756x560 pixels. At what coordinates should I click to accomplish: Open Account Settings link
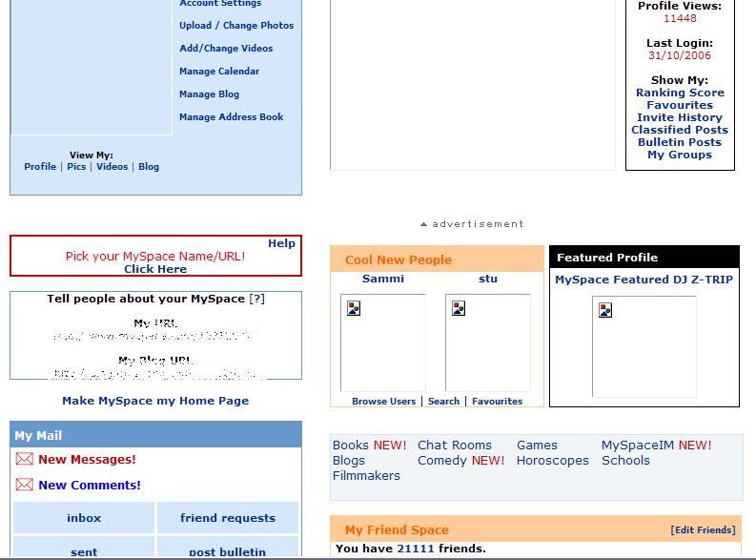coord(220,4)
